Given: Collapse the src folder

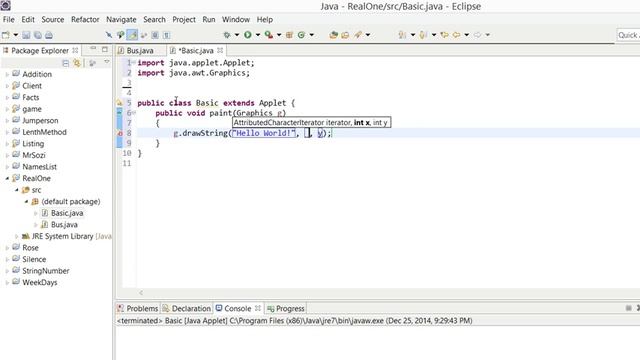Looking at the screenshot, I should (17, 190).
